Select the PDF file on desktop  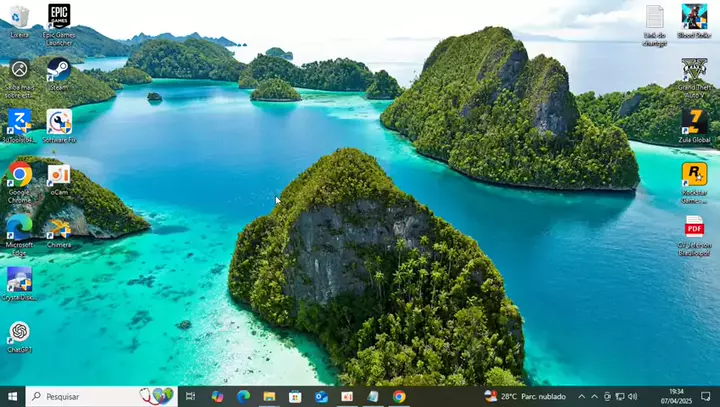click(694, 227)
